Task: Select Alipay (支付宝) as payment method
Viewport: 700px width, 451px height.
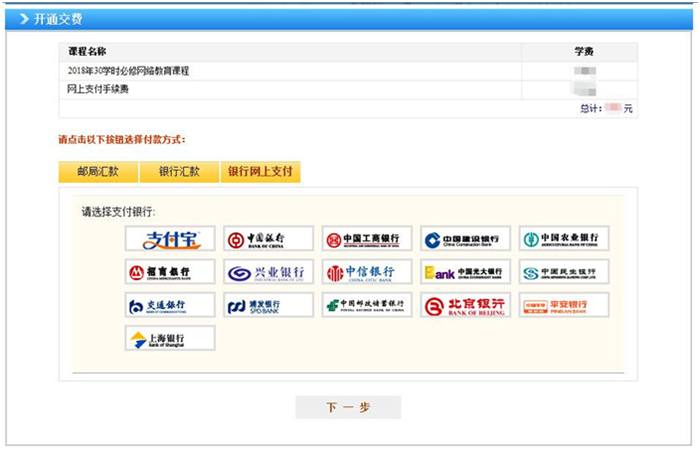Action: [x=170, y=240]
